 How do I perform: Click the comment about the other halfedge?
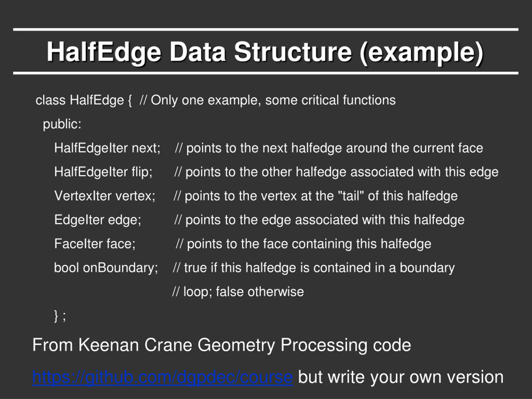(336, 172)
